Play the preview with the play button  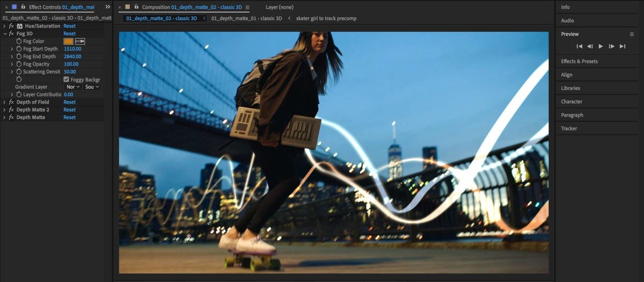point(601,47)
